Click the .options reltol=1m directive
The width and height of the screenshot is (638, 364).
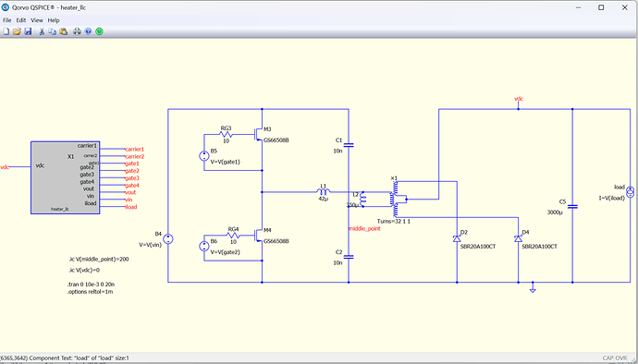point(90,292)
